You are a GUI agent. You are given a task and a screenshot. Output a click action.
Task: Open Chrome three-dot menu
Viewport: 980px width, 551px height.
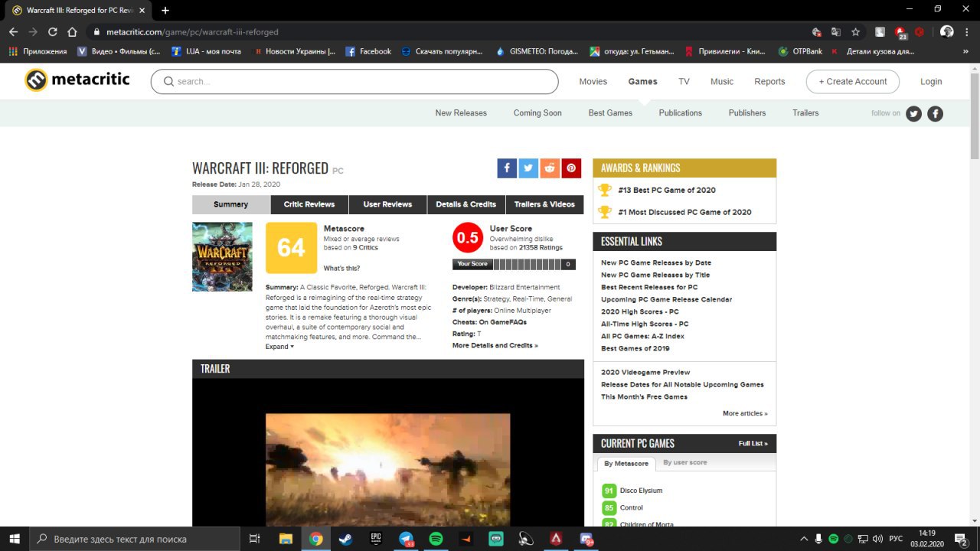click(x=967, y=32)
